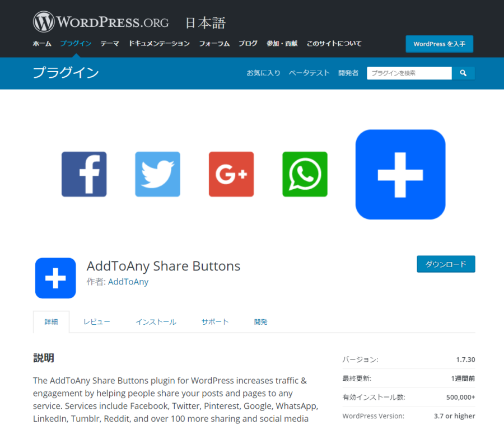Screen dimensions: 504x425
Task: Switch to the レビュー tab
Action: [x=96, y=321]
